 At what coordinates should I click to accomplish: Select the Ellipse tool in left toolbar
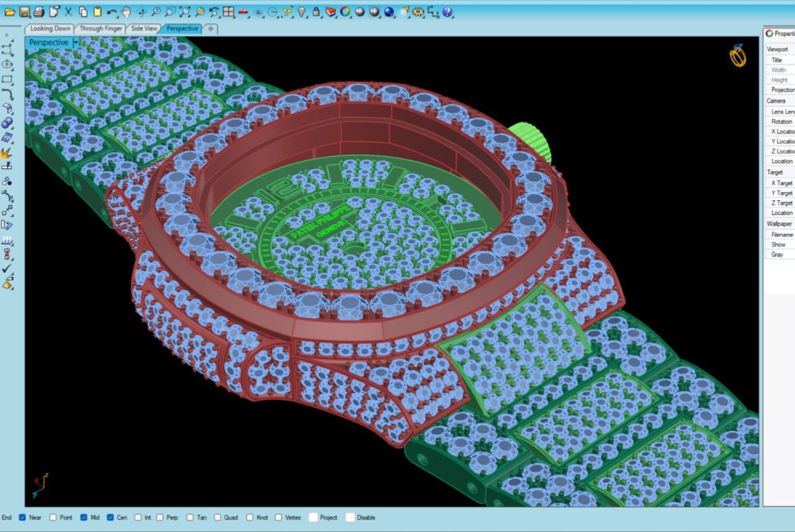tap(7, 64)
